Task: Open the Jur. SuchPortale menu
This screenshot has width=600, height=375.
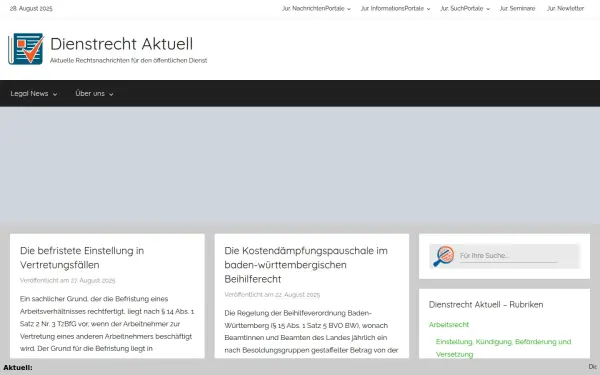Action: click(x=465, y=8)
